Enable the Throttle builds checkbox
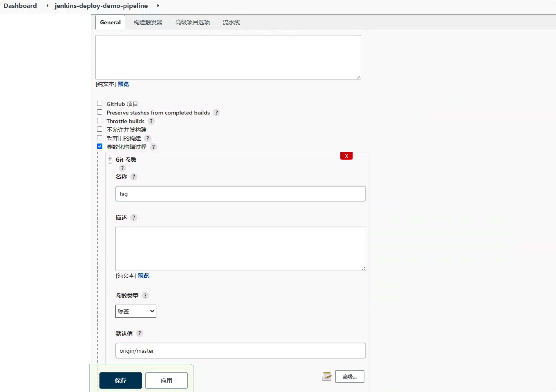Image resolution: width=556 pixels, height=392 pixels. tap(100, 120)
